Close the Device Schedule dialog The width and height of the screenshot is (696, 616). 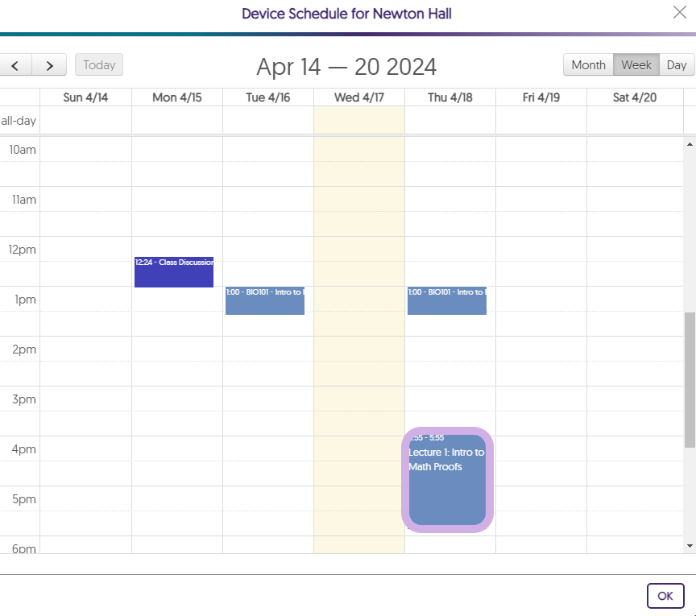[679, 11]
